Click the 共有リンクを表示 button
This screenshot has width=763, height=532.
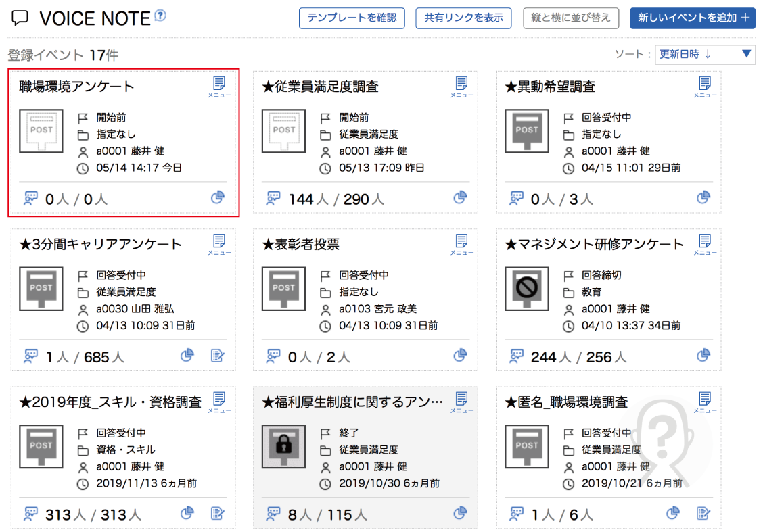(x=463, y=18)
